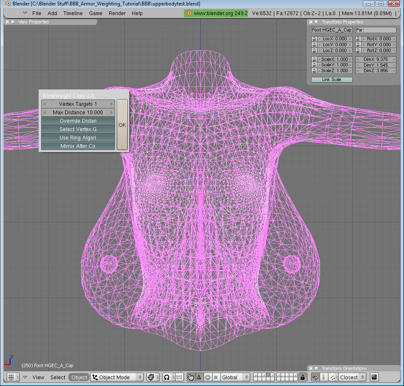Toggle Use Ring Algorithm option
Screen dimensions: 404x386
click(x=78, y=138)
